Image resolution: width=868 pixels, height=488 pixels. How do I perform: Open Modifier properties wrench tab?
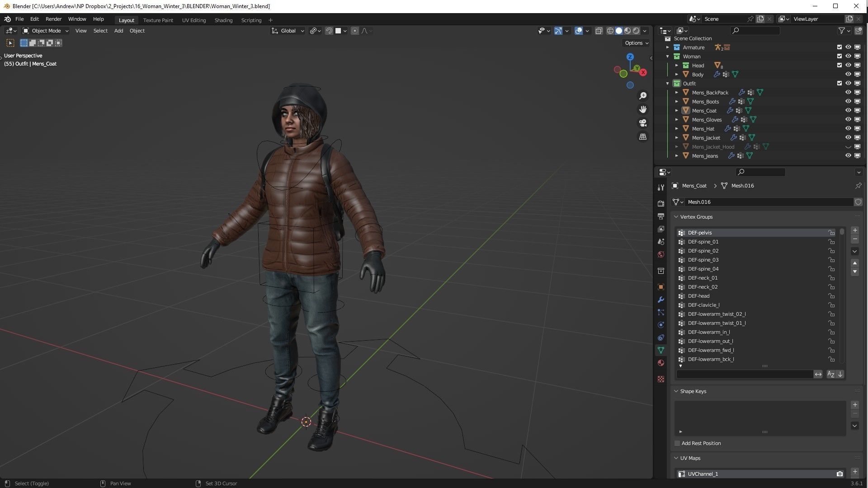click(x=661, y=300)
